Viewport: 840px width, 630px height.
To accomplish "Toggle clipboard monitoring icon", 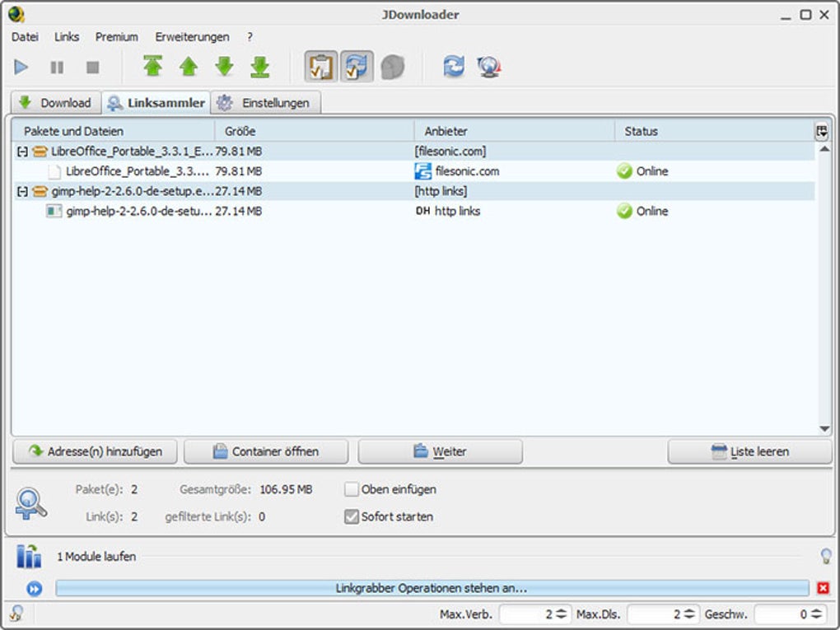I will tap(321, 67).
